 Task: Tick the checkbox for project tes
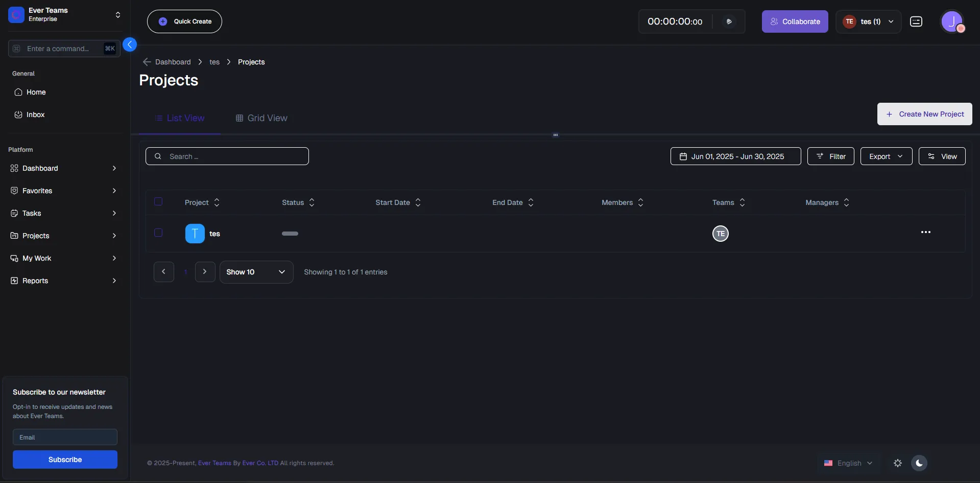coord(158,233)
